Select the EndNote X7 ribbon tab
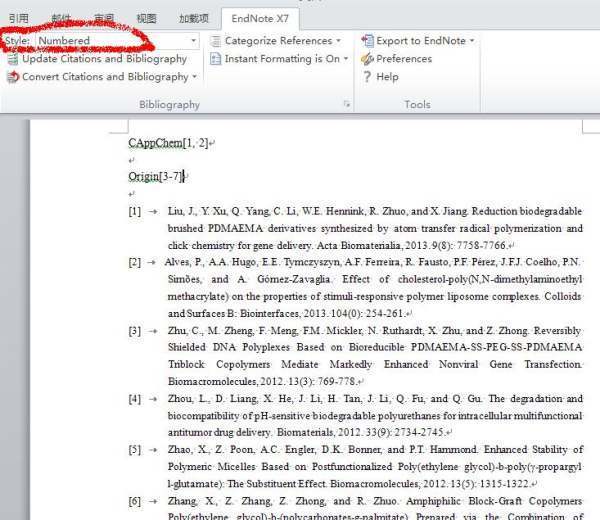600x520 pixels. (x=260, y=18)
